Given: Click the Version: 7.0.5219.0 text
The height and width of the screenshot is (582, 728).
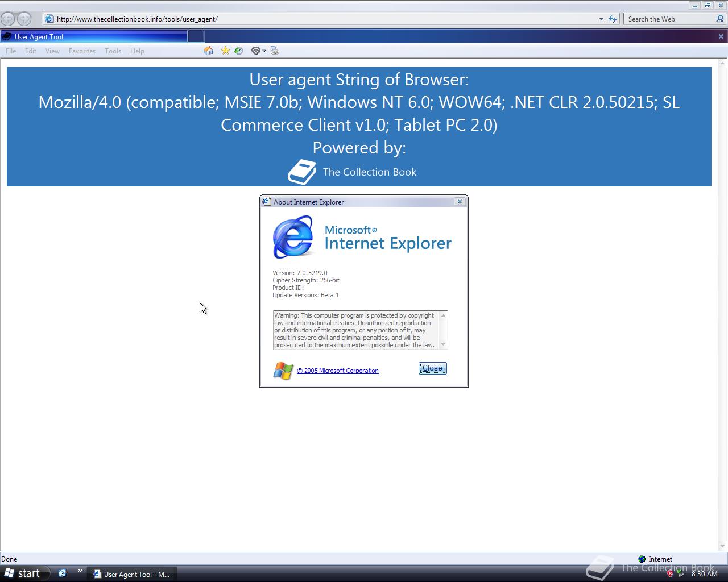Looking at the screenshot, I should point(300,273).
